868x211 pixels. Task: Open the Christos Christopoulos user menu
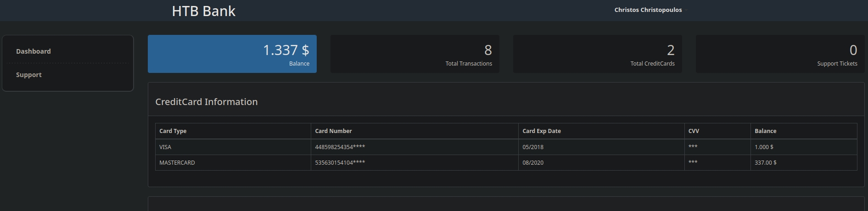648,10
